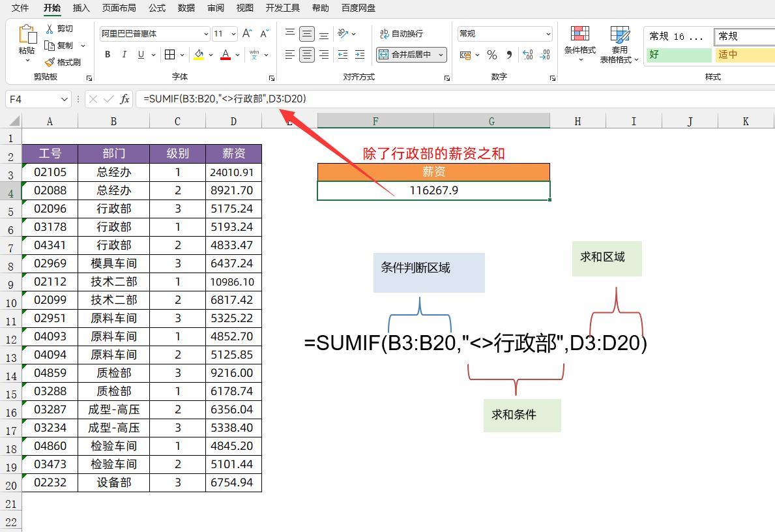Toggle center horizontal alignment
Image resolution: width=775 pixels, height=532 pixels.
tap(307, 54)
